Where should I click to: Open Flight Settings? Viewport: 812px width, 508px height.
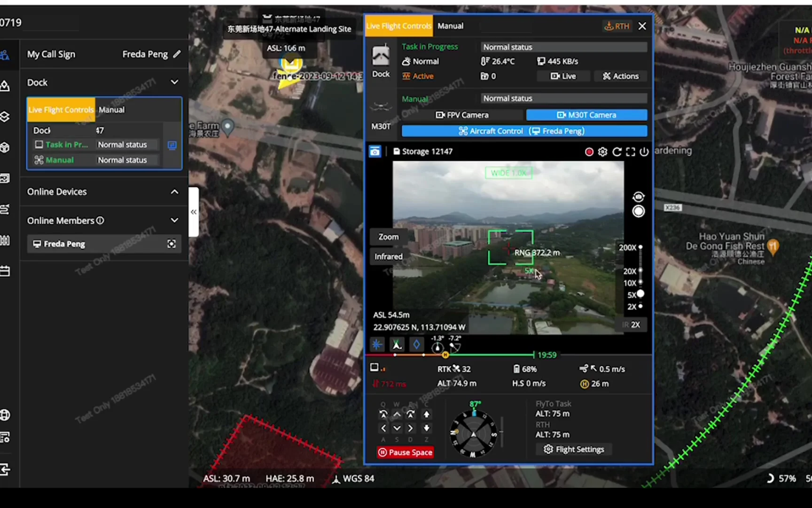(x=574, y=449)
